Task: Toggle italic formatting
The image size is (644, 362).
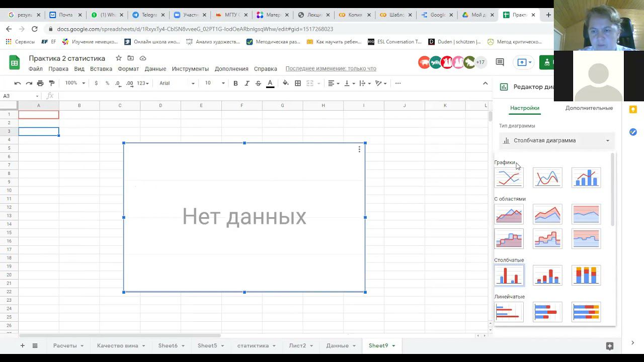Action: point(247,83)
